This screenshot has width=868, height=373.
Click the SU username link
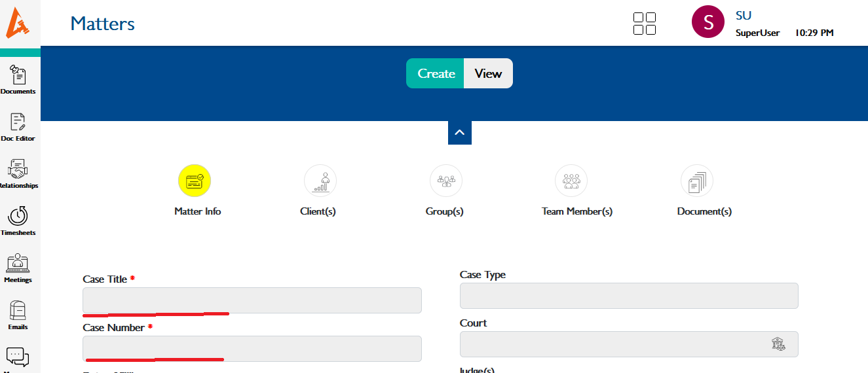[x=744, y=16]
